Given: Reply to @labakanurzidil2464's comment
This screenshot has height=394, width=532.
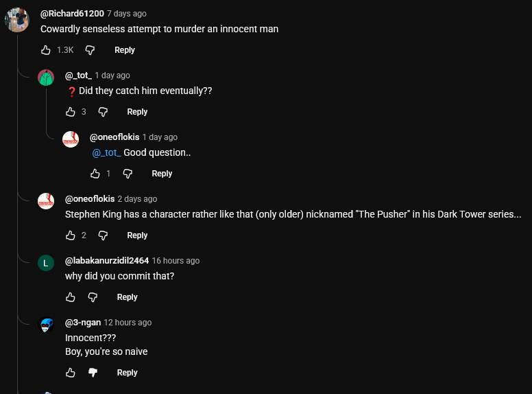Looking at the screenshot, I should point(128,297).
